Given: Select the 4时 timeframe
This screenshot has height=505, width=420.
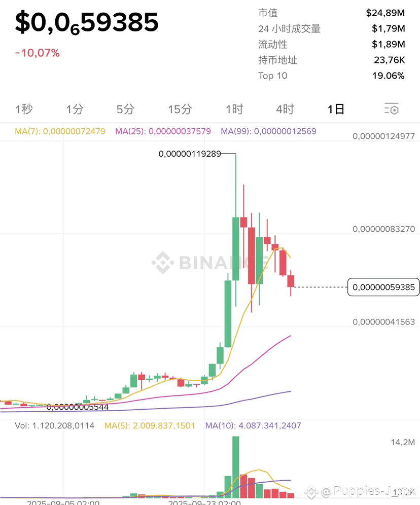Looking at the screenshot, I should [x=285, y=109].
